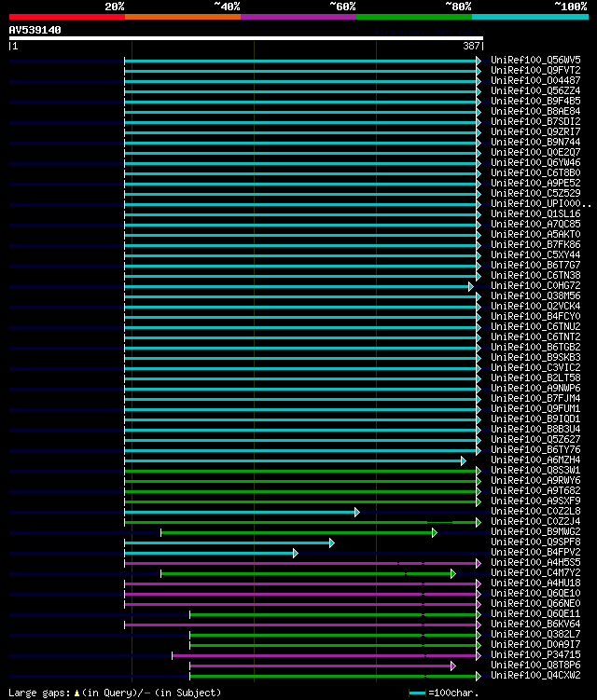The image size is (597, 700).
Task: Open hit UniRef100_O04487
Action: tap(535, 80)
